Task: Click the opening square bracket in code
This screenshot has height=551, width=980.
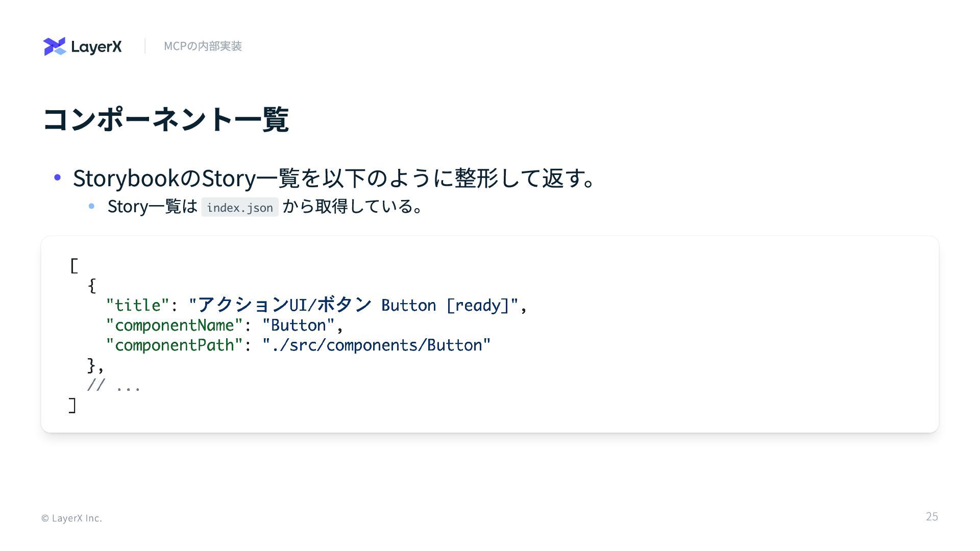Action: 74,266
